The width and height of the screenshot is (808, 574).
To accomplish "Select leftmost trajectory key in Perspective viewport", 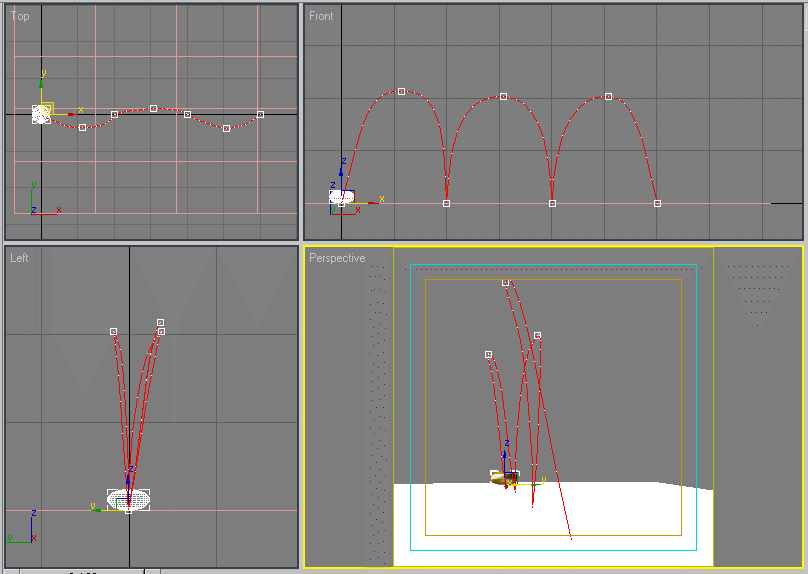I will pos(489,354).
